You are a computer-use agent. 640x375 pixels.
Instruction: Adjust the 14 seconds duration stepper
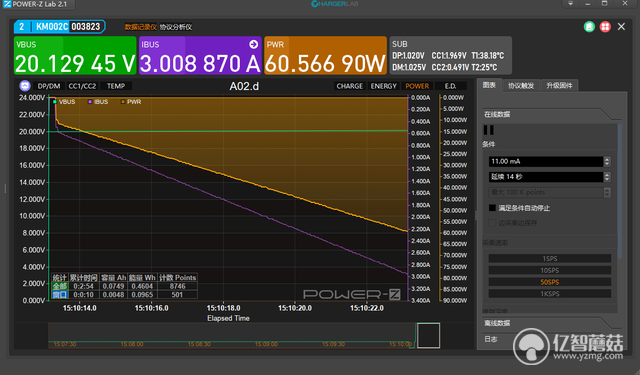(x=607, y=177)
